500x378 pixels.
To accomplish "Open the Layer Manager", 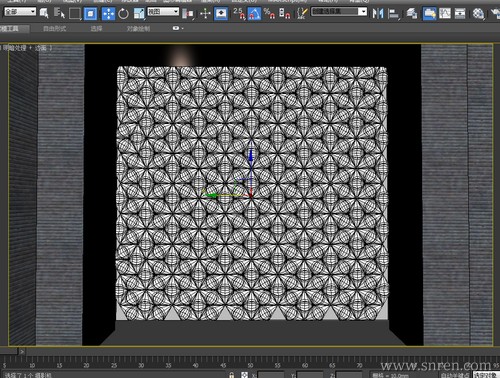I will click(412, 14).
